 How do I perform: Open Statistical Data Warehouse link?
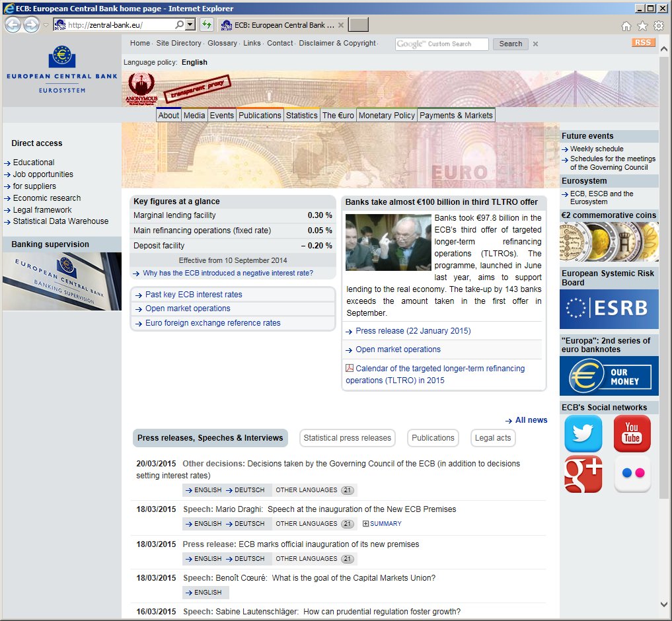click(60, 221)
